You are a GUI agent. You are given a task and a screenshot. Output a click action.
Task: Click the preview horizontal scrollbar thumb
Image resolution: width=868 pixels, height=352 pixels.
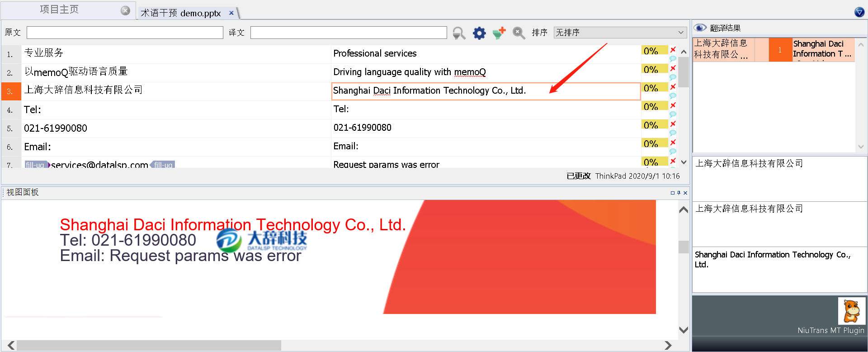[149, 345]
